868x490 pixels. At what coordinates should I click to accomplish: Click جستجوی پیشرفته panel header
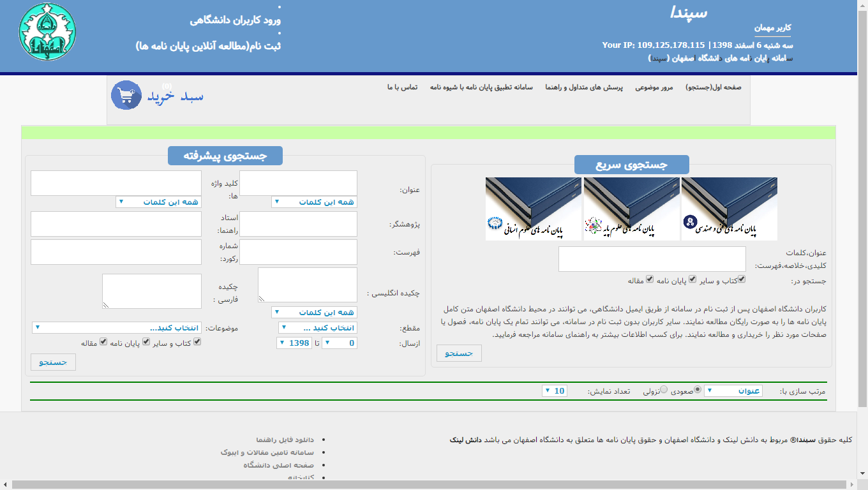click(225, 156)
